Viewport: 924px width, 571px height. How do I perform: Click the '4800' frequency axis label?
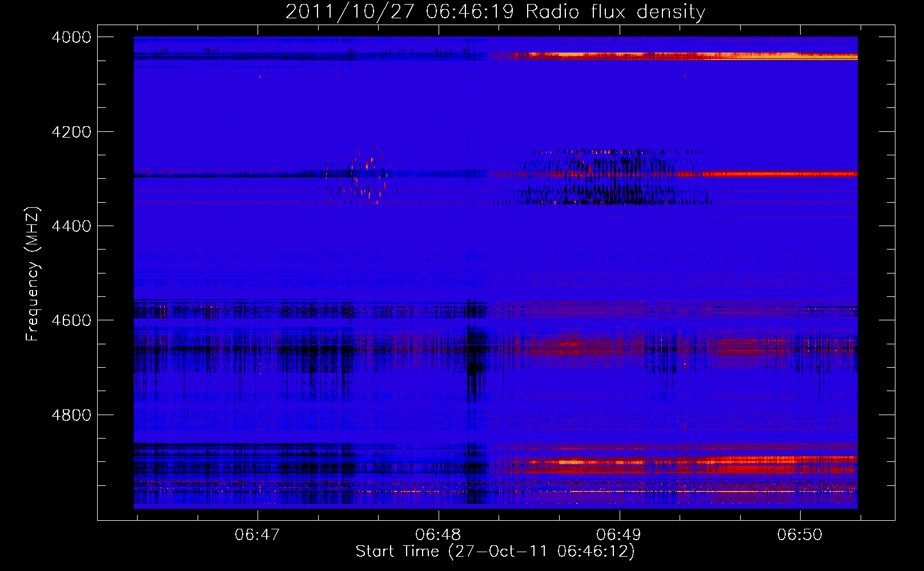click(x=71, y=415)
